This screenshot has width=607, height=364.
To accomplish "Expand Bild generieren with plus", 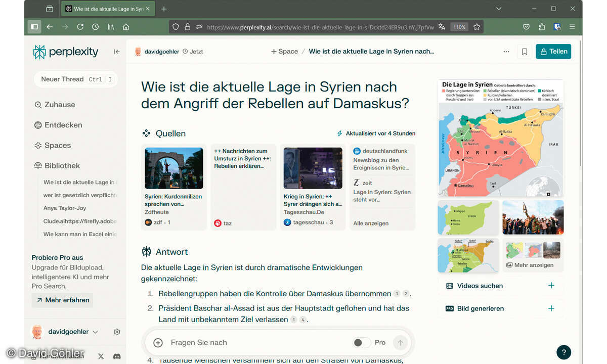I will pos(551,308).
